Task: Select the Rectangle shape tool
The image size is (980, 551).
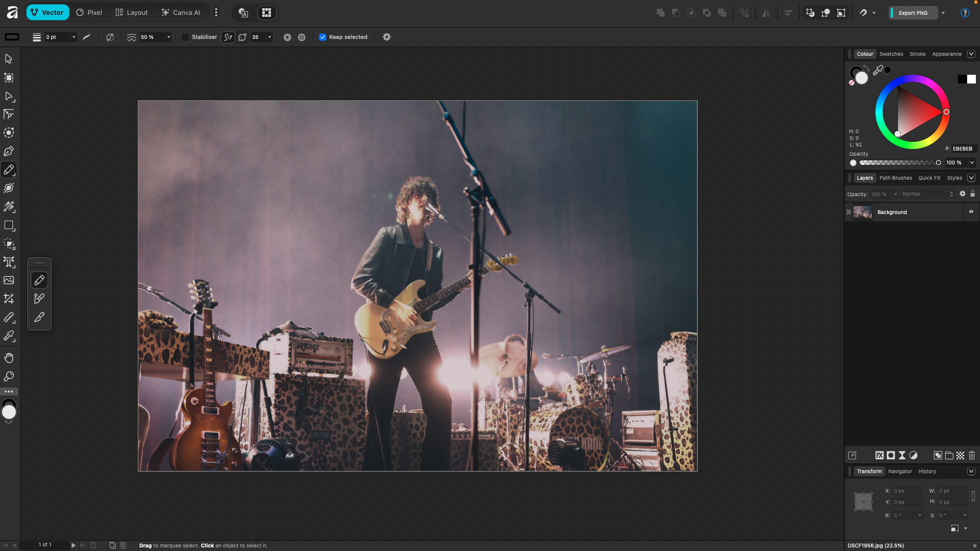Action: (9, 225)
